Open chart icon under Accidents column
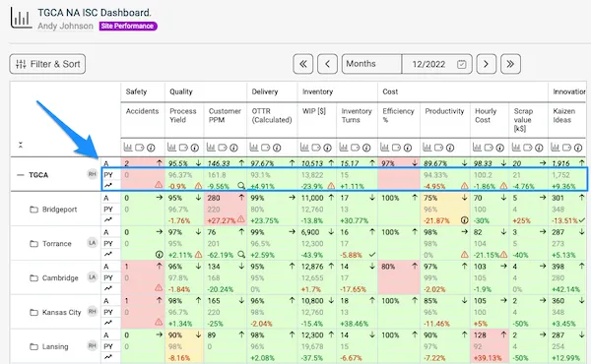The image size is (591, 364). click(x=127, y=148)
